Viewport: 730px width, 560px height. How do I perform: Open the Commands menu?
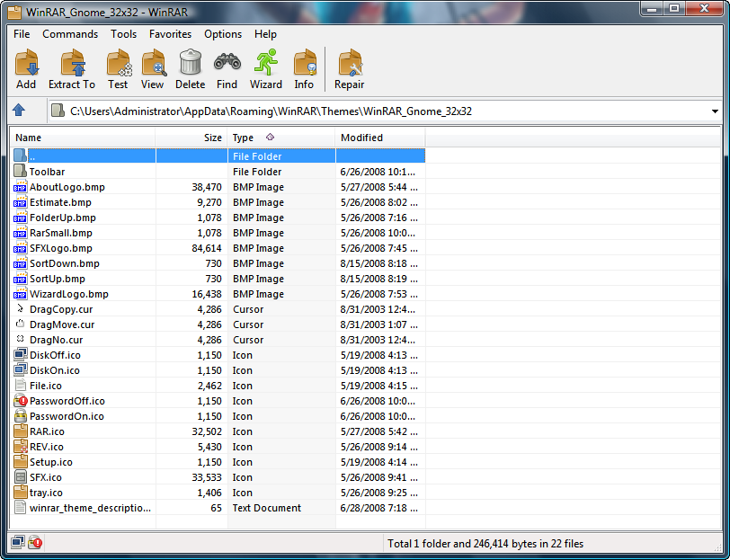(70, 34)
